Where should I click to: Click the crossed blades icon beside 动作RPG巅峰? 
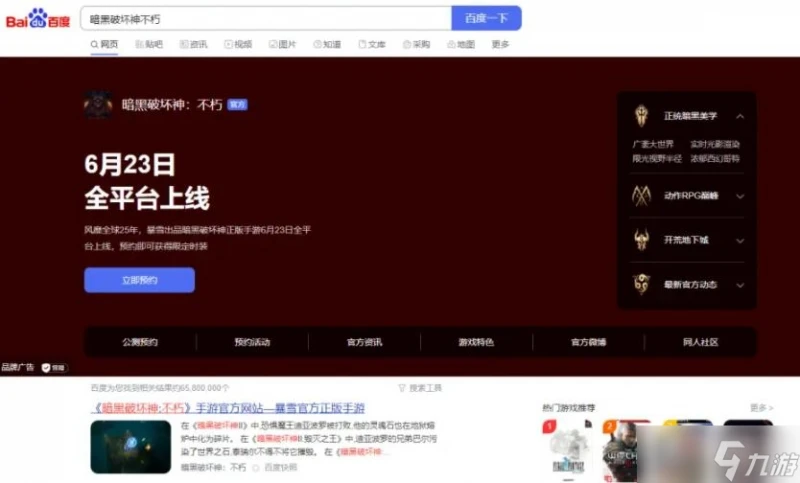pyautogui.click(x=641, y=195)
